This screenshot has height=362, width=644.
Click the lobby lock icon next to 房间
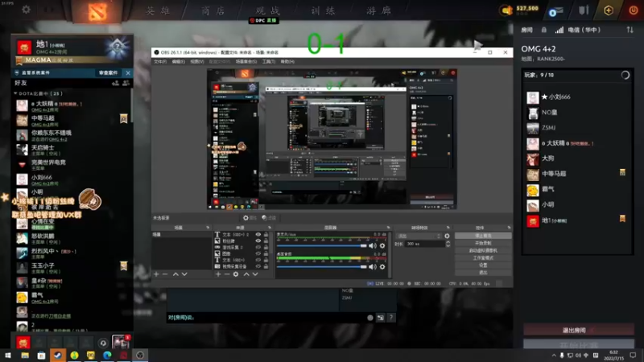[544, 30]
